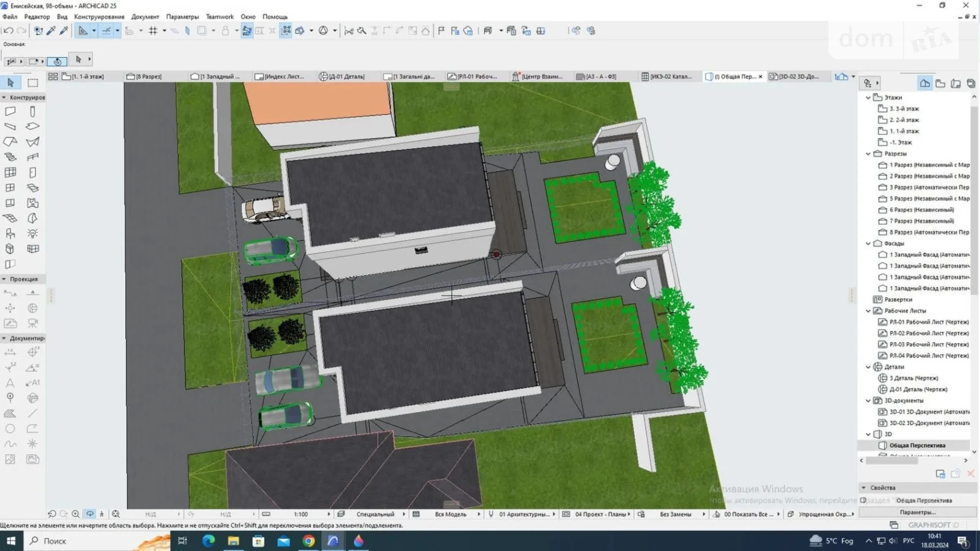Open Google Chrome from the taskbar
Screen dimensions: 980x551
click(309, 541)
